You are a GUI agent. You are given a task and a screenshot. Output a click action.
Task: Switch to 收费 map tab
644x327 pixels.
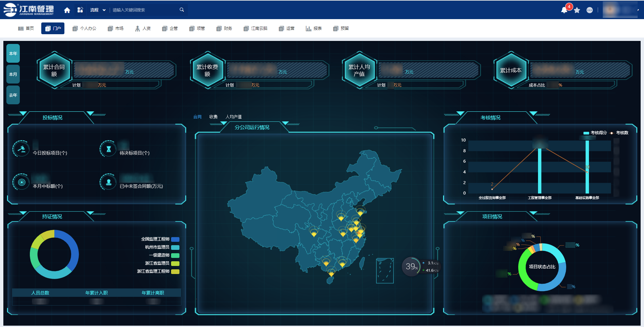(213, 117)
